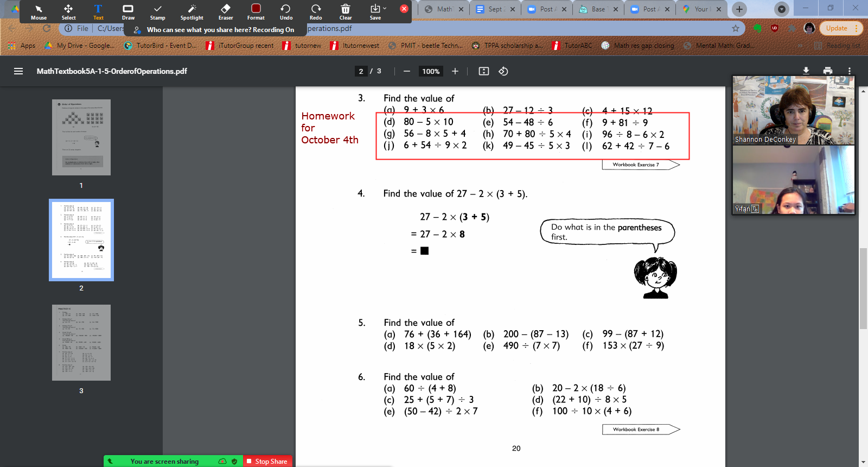The height and width of the screenshot is (467, 868).
Task: Open a new browser tab
Action: [739, 9]
